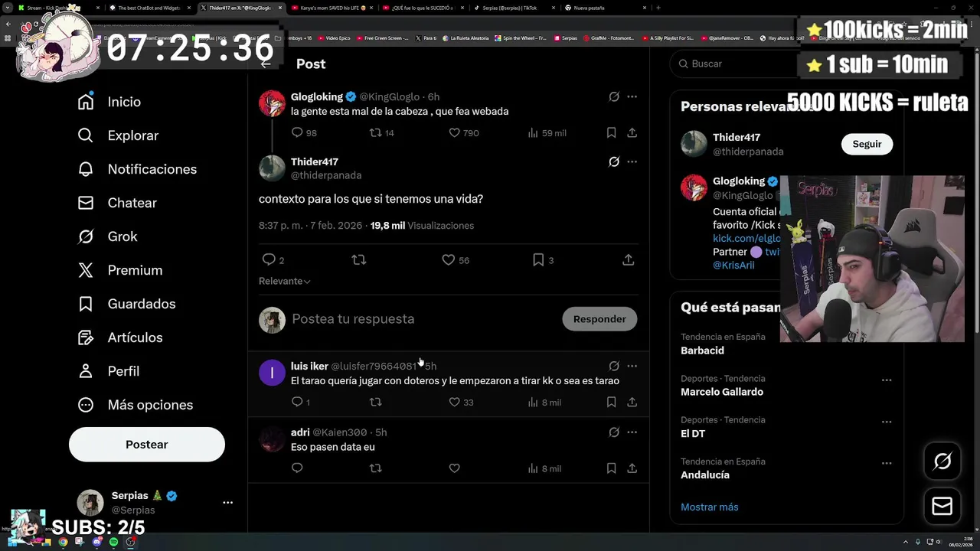Share Thider417's main post
The width and height of the screenshot is (980, 551).
[628, 260]
